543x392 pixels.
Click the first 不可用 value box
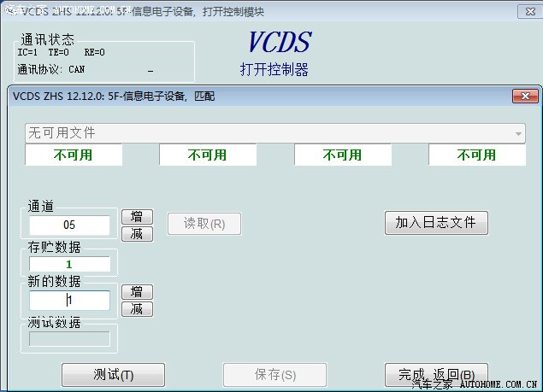(x=74, y=155)
